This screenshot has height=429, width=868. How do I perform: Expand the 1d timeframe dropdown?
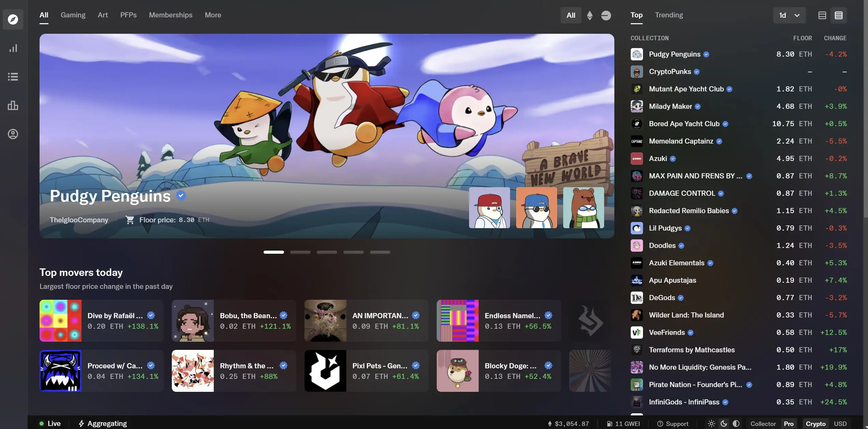coord(789,15)
